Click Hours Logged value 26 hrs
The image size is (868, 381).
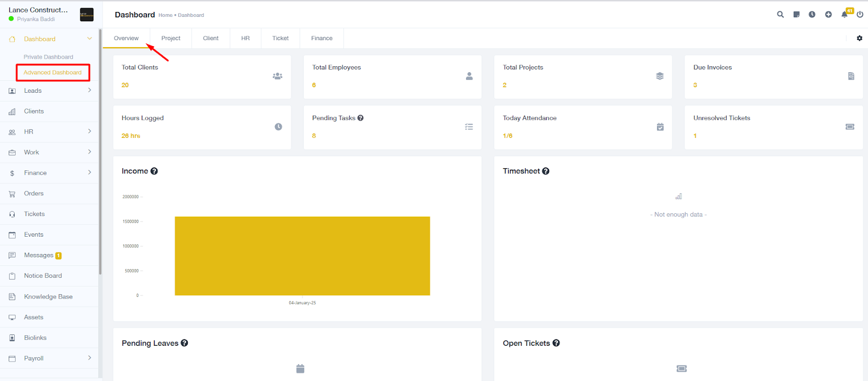coord(131,136)
